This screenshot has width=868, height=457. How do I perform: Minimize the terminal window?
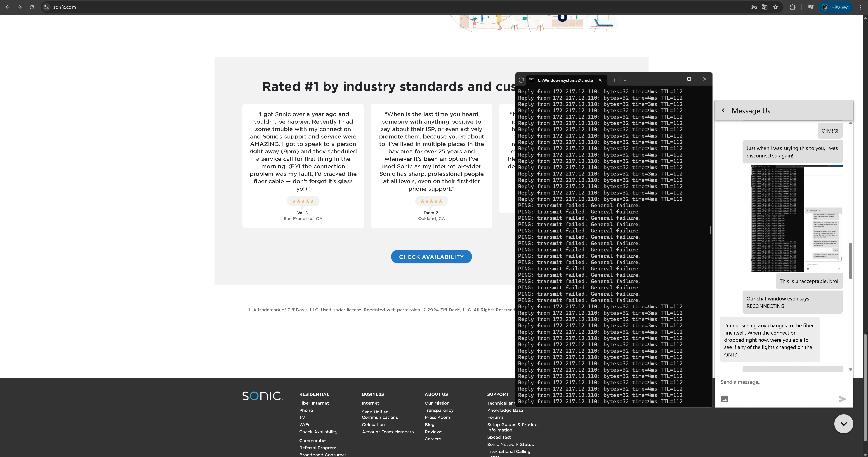coord(673,79)
